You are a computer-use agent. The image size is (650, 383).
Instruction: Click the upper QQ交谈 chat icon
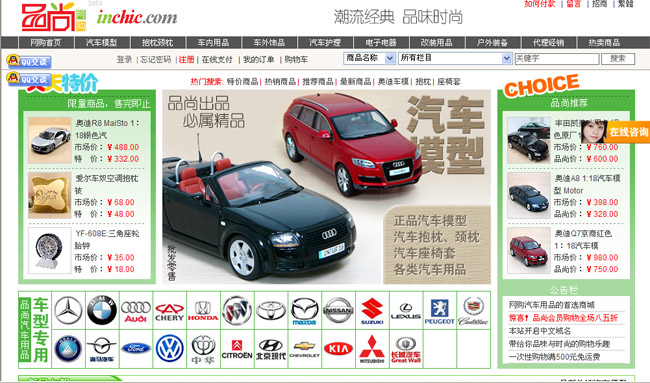point(29,61)
